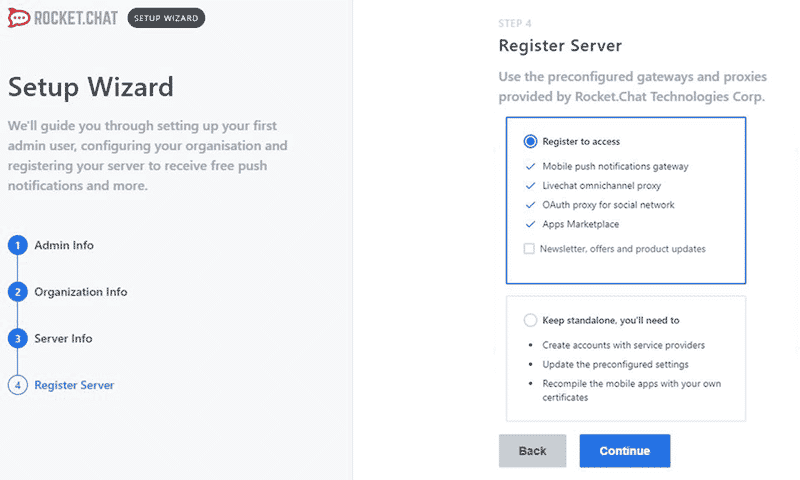Viewport: 800px width, 480px height.
Task: Click Update the preconfigured settings text
Action: [615, 365]
